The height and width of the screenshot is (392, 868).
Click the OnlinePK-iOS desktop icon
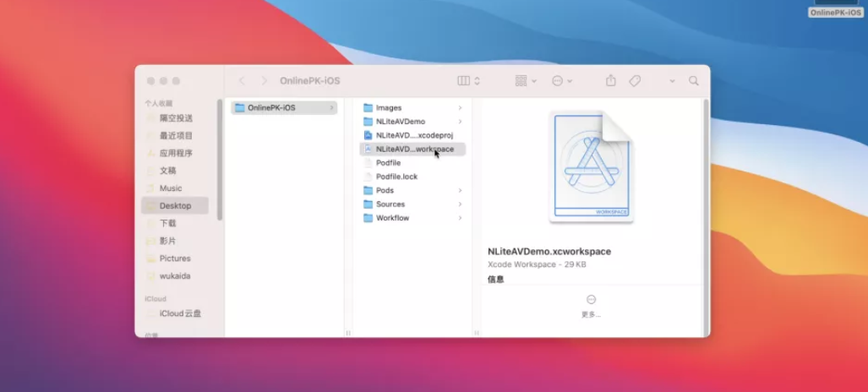(x=835, y=8)
